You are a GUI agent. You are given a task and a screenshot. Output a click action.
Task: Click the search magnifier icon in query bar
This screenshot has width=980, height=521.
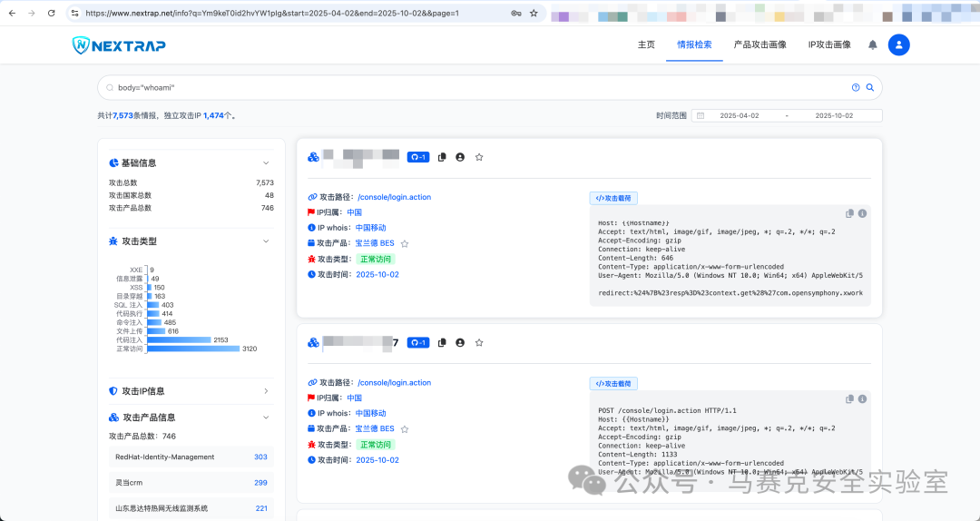[869, 88]
